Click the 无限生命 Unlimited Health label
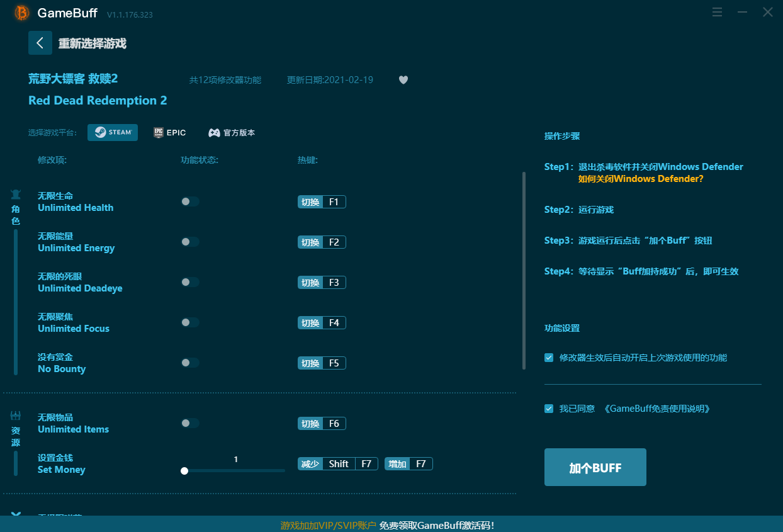Viewport: 783px width, 532px height. (76, 201)
